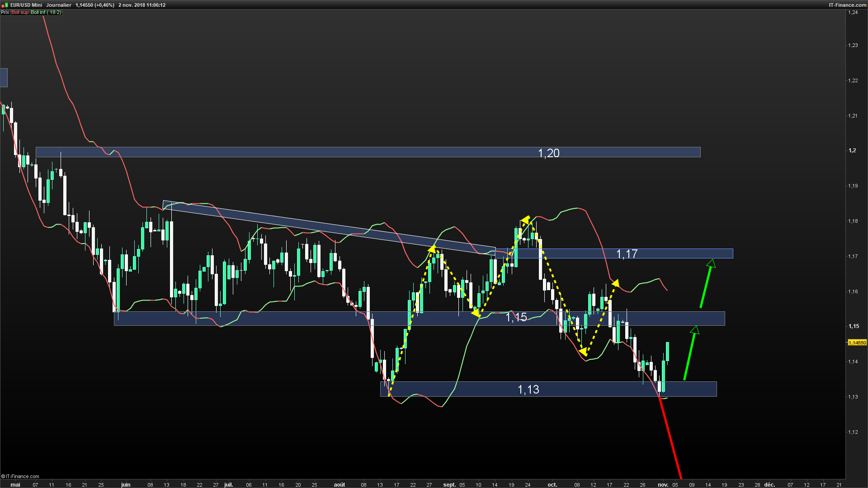Click the yellow arrowhead at September peak
Image resolution: width=868 pixels, height=488 pixels.
[x=526, y=220]
